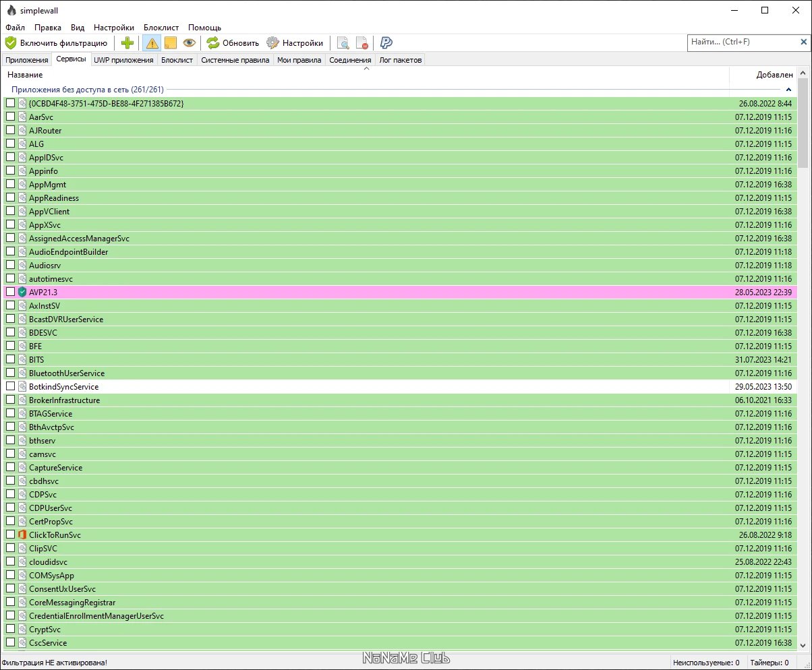Viewport: 812px width, 670px height.
Task: Click the service icon beside AJRouter
Action: 23,130
